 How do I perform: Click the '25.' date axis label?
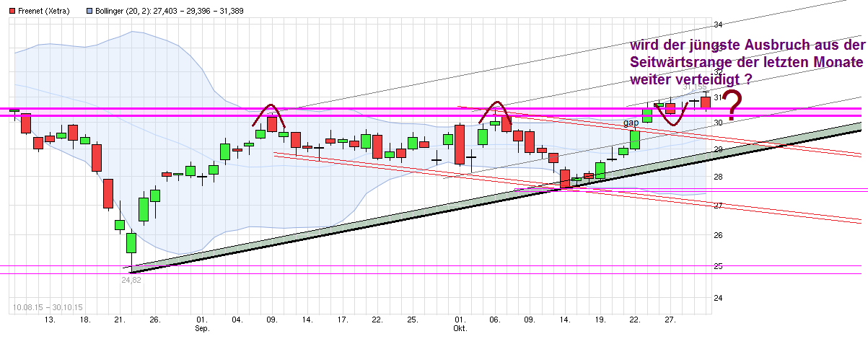[412, 320]
